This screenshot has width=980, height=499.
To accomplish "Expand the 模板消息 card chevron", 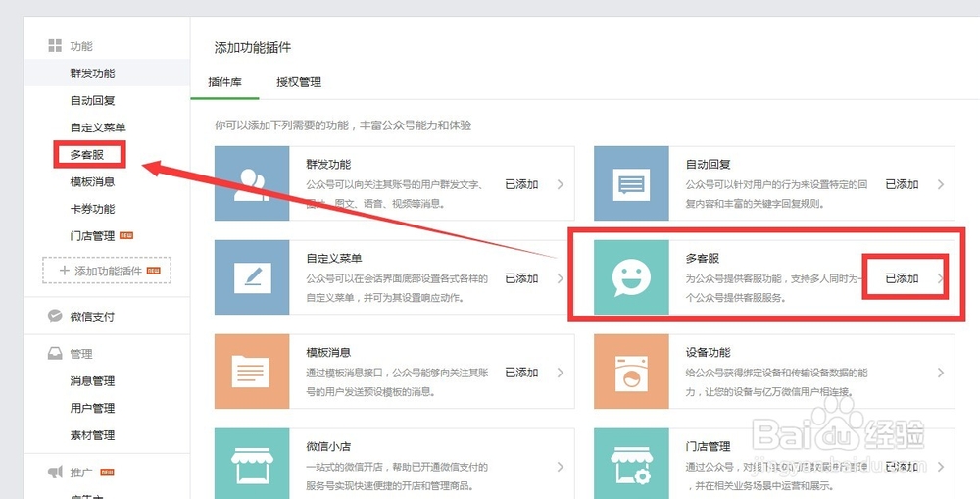I will tap(560, 373).
